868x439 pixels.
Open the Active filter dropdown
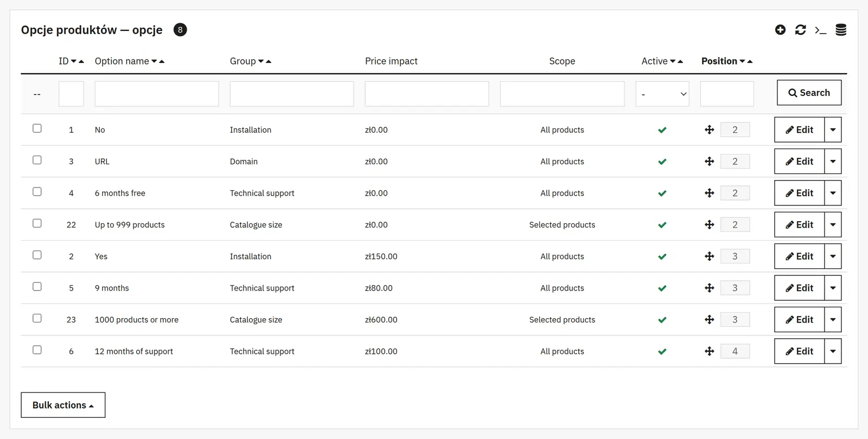click(x=662, y=94)
